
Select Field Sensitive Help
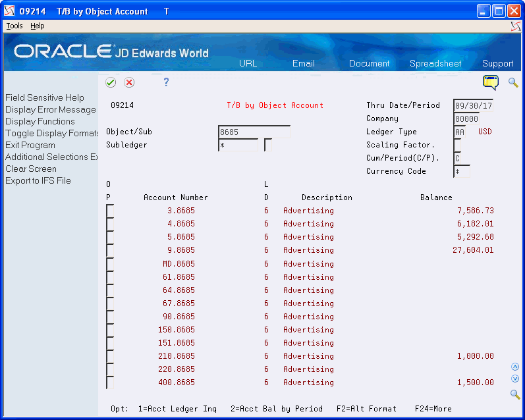[45, 97]
